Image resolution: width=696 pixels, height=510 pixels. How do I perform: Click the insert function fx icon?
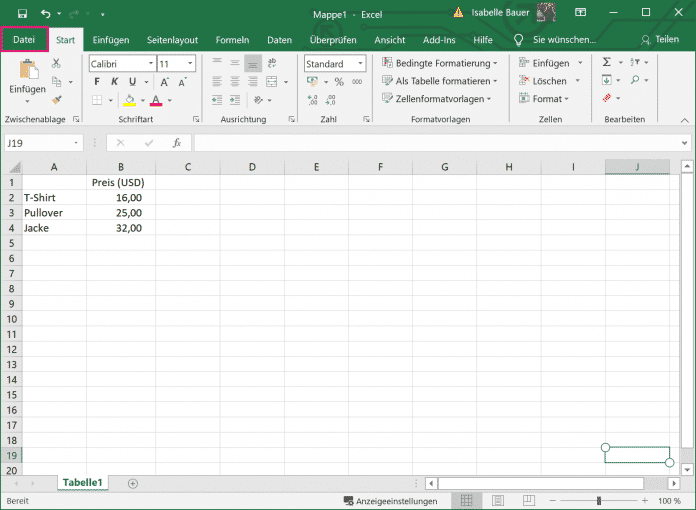[x=177, y=143]
